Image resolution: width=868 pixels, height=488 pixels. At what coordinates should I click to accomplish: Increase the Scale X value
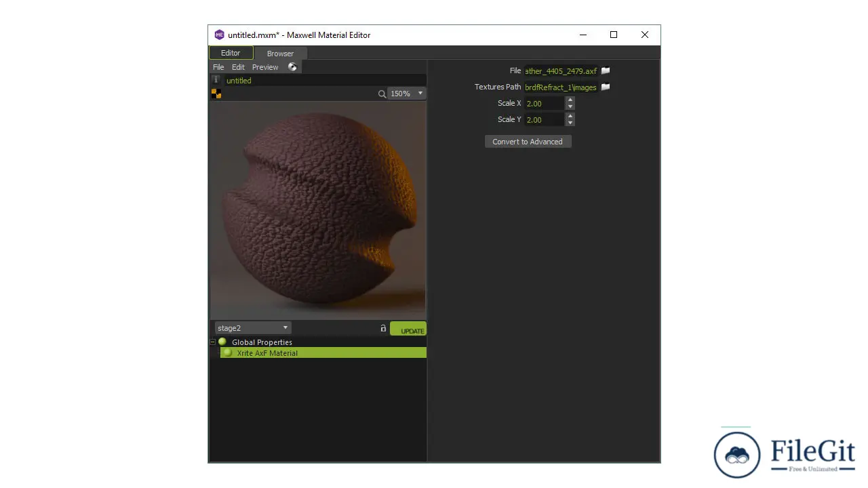(570, 100)
